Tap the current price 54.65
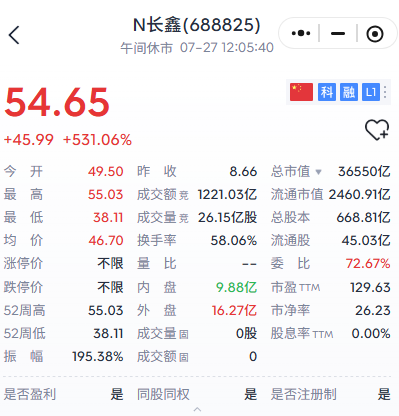399x416 pixels. (57, 102)
